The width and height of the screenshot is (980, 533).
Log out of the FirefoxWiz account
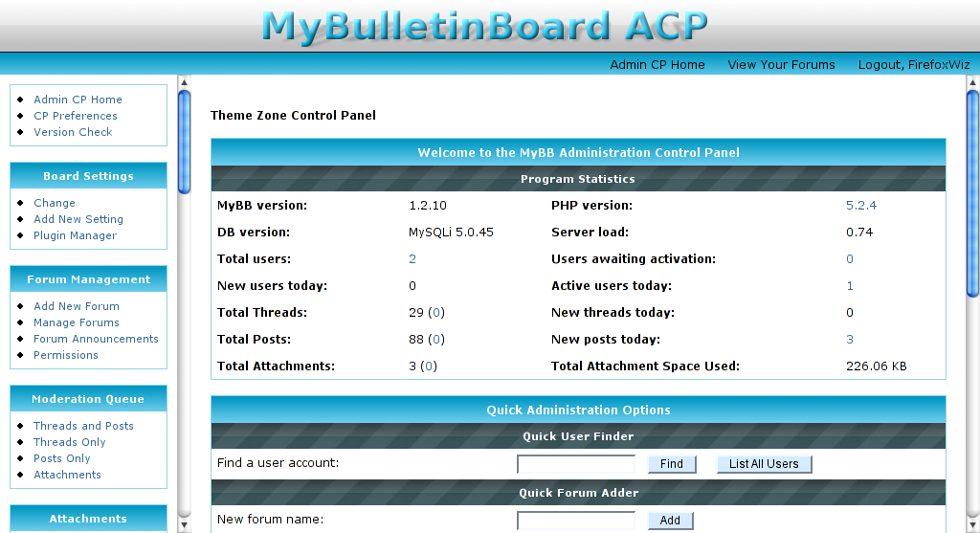(913, 65)
